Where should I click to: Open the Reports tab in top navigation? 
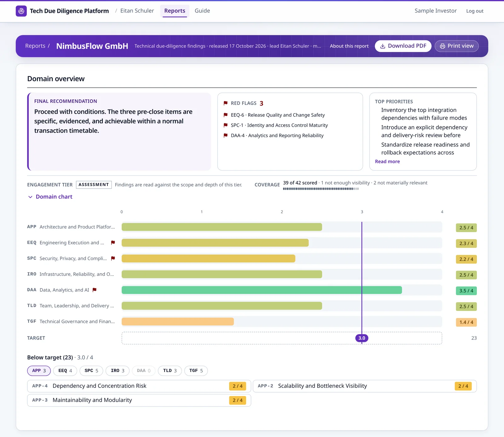175,11
